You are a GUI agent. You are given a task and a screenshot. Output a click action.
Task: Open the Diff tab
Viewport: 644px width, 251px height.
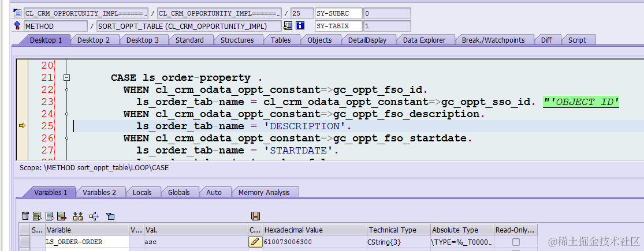pos(546,40)
